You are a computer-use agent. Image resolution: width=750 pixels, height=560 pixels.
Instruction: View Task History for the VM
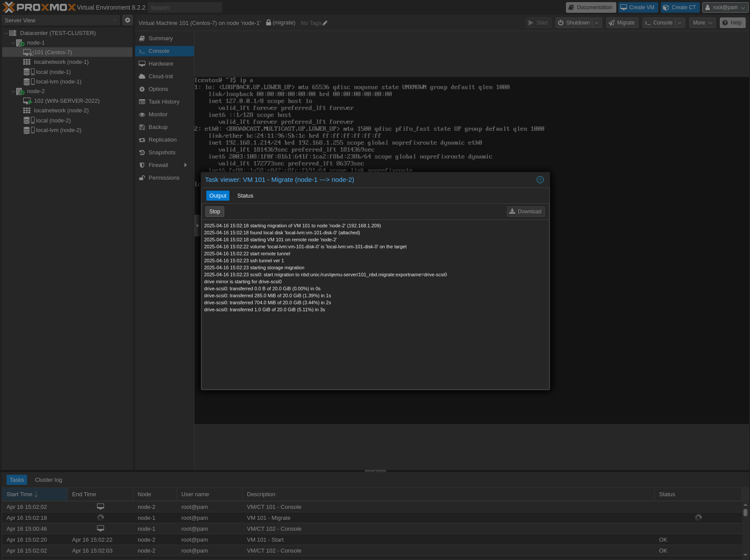[x=164, y=101]
